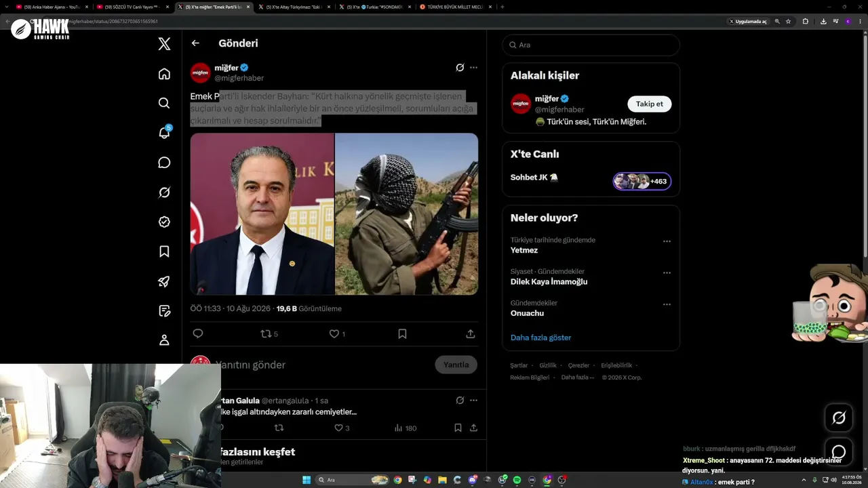The width and height of the screenshot is (868, 488).
Task: Open the rocket Premium icon in the sidebar
Action: tap(164, 281)
